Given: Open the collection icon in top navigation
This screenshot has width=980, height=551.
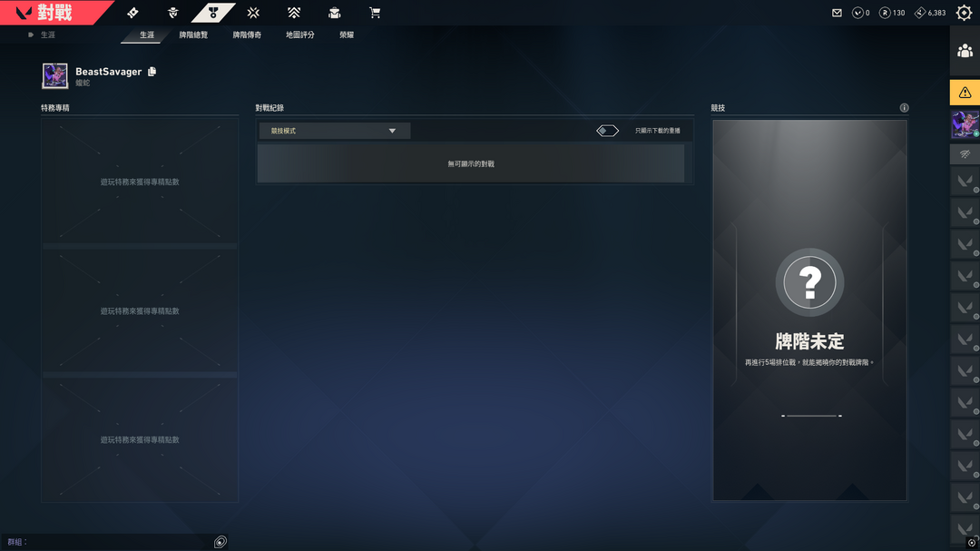Looking at the screenshot, I should pos(334,13).
